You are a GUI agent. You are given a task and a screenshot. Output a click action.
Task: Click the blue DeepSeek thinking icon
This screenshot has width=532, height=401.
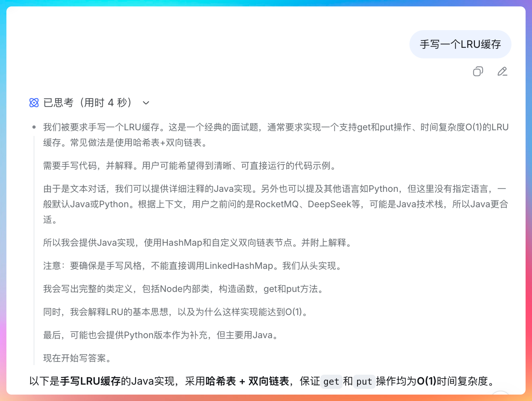point(34,103)
